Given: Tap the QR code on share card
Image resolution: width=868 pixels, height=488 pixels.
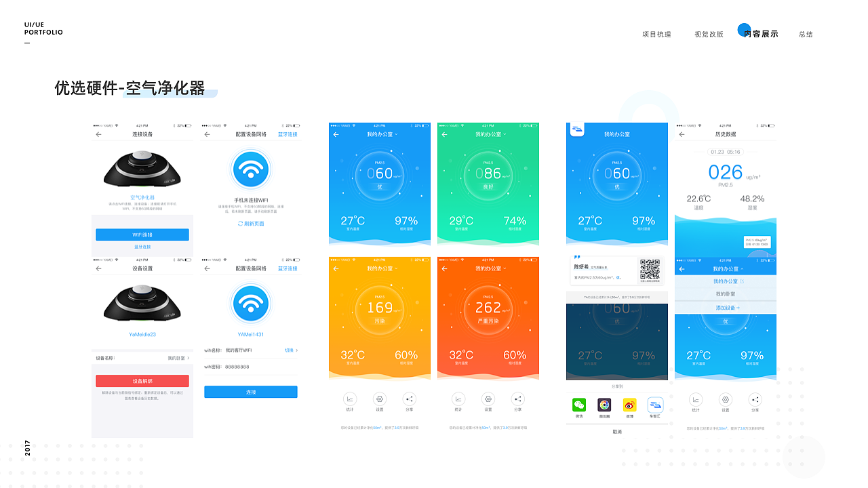Looking at the screenshot, I should [650, 269].
